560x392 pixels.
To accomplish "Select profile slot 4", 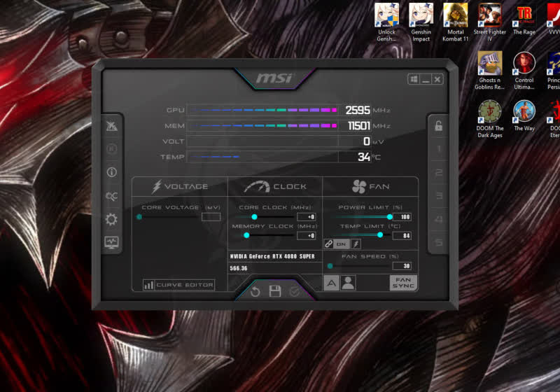I will pos(439,219).
